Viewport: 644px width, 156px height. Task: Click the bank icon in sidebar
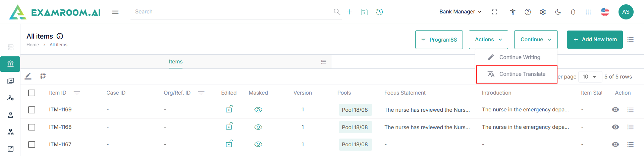(10, 64)
